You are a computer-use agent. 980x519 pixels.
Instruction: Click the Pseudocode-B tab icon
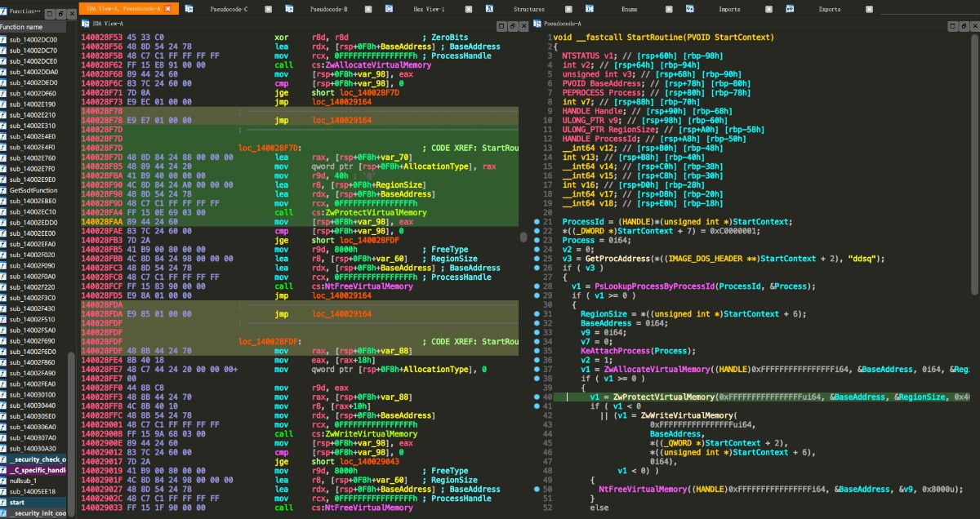pos(289,8)
